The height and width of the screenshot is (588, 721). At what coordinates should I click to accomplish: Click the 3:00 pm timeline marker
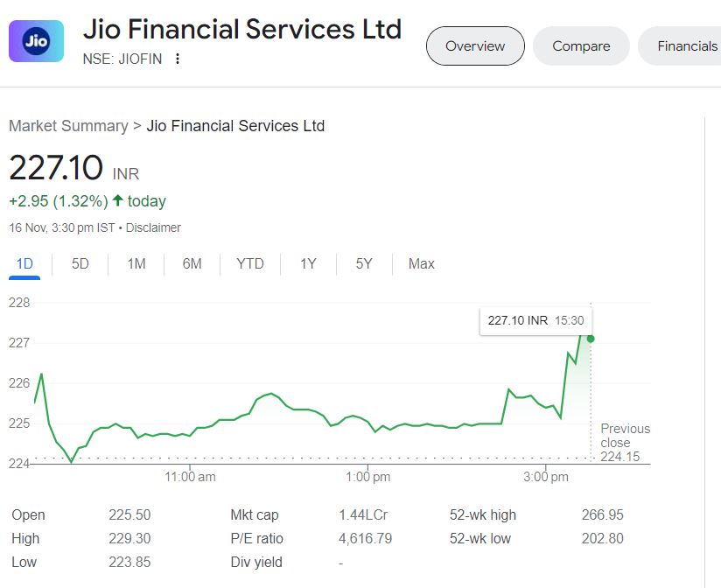[x=548, y=477]
